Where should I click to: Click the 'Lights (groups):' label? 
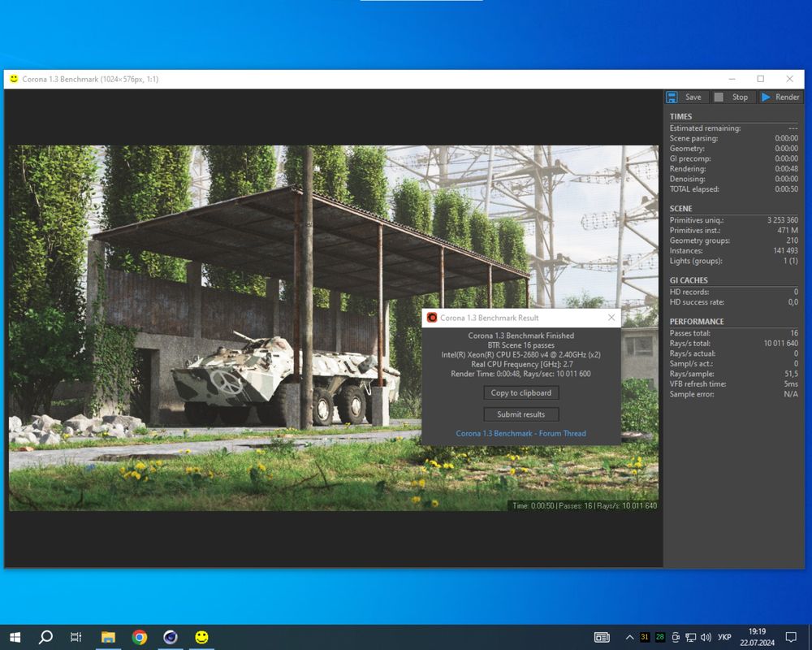click(x=696, y=261)
